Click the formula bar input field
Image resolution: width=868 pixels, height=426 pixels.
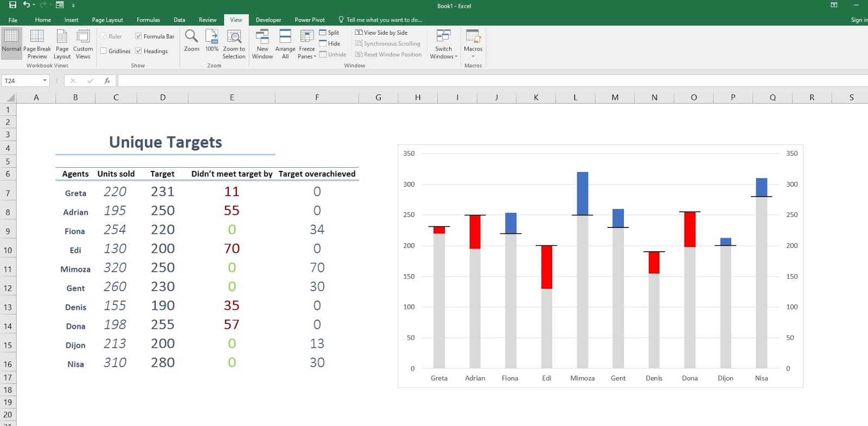coord(493,80)
